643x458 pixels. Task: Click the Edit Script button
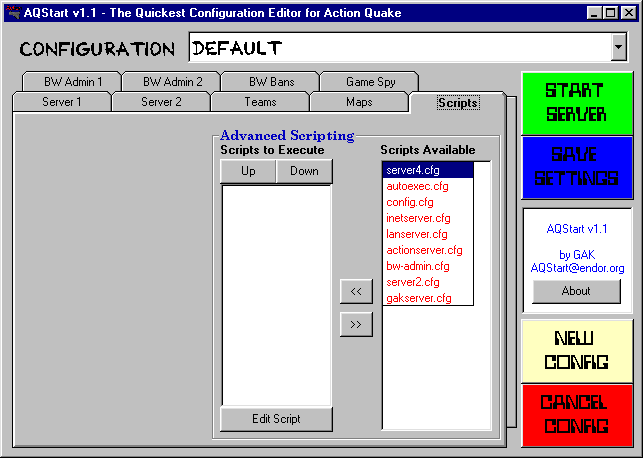click(x=276, y=419)
